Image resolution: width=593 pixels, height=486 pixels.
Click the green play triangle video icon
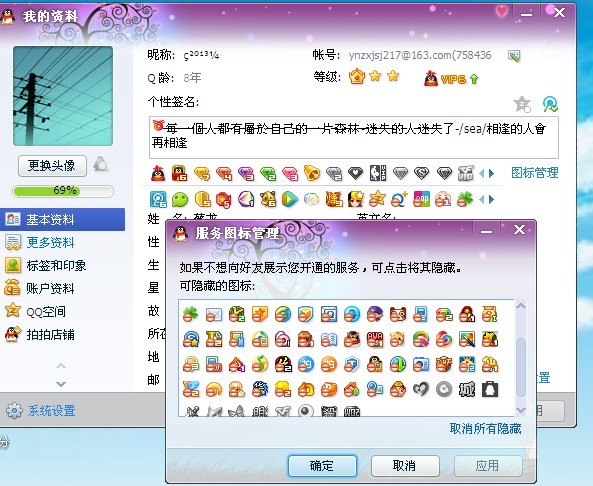290,199
